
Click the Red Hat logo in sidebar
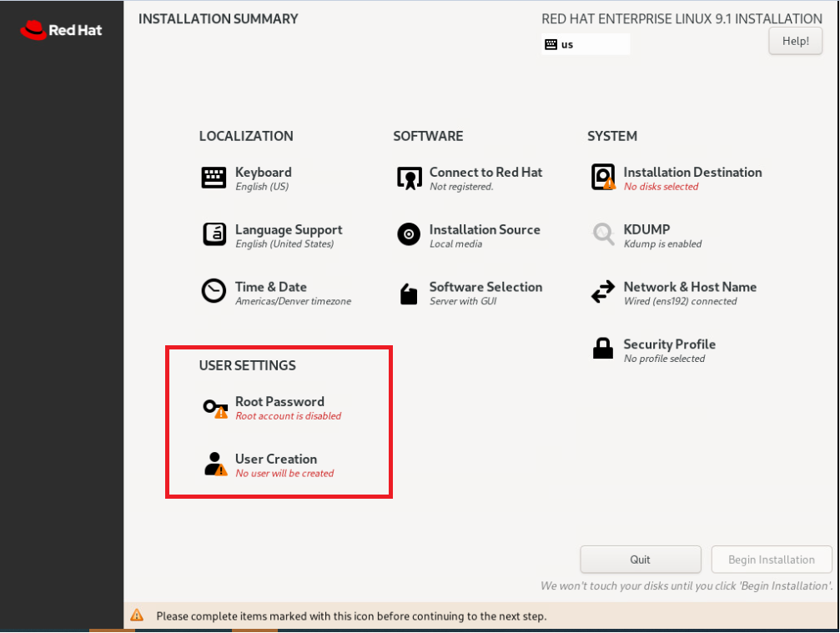pyautogui.click(x=61, y=30)
